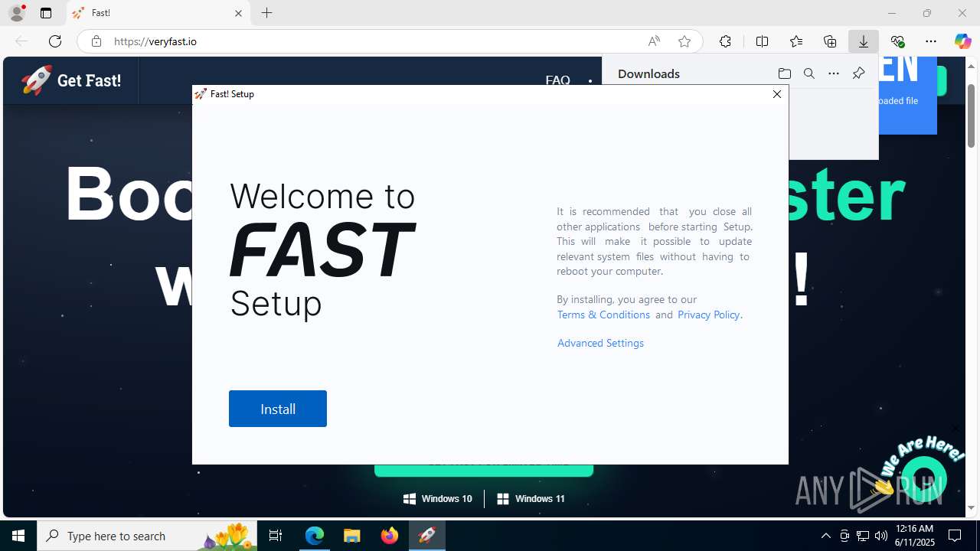Add this page to favorites star
Screen dimensions: 980x551
click(684, 41)
